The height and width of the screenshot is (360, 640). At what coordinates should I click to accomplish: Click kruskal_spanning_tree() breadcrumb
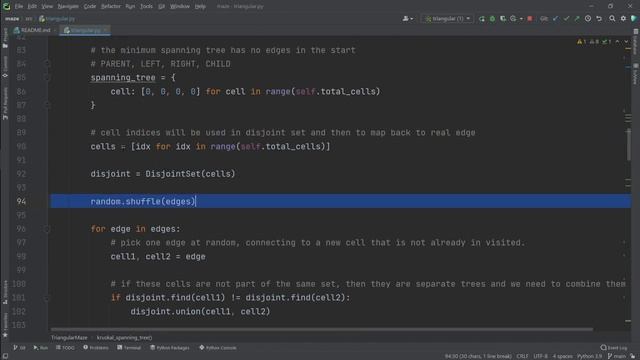click(124, 338)
